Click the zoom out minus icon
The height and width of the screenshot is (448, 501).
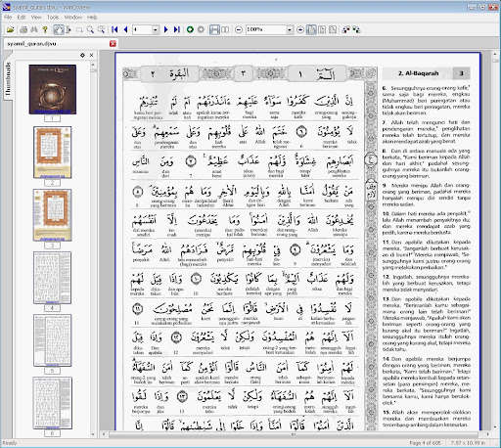pos(239,29)
